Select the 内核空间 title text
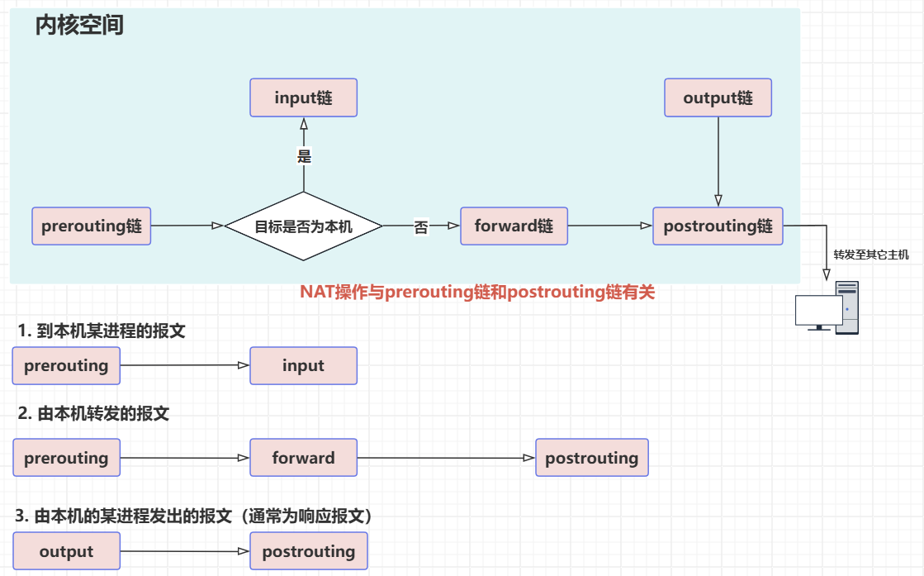 click(79, 26)
